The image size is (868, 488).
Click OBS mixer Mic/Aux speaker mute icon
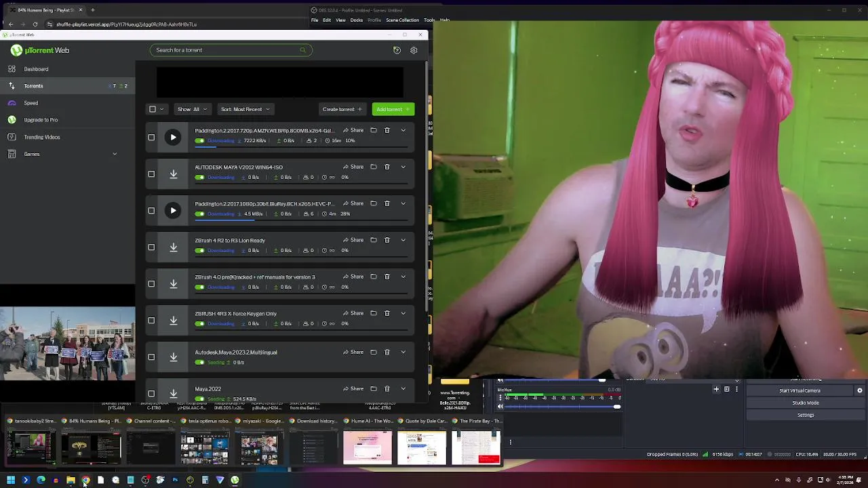click(x=500, y=406)
